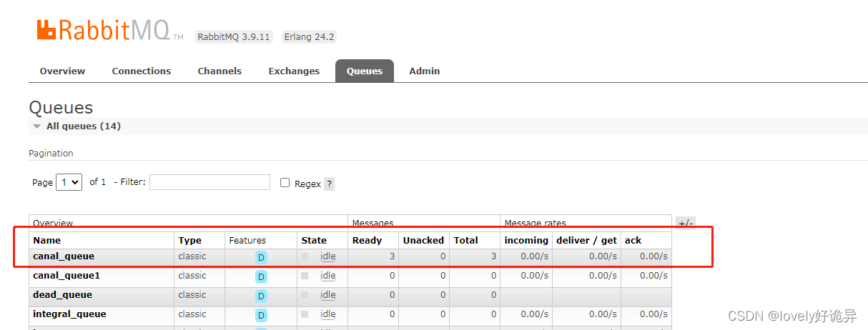The height and width of the screenshot is (330, 868).
Task: Sort by the deliver / get header
Action: [586, 240]
